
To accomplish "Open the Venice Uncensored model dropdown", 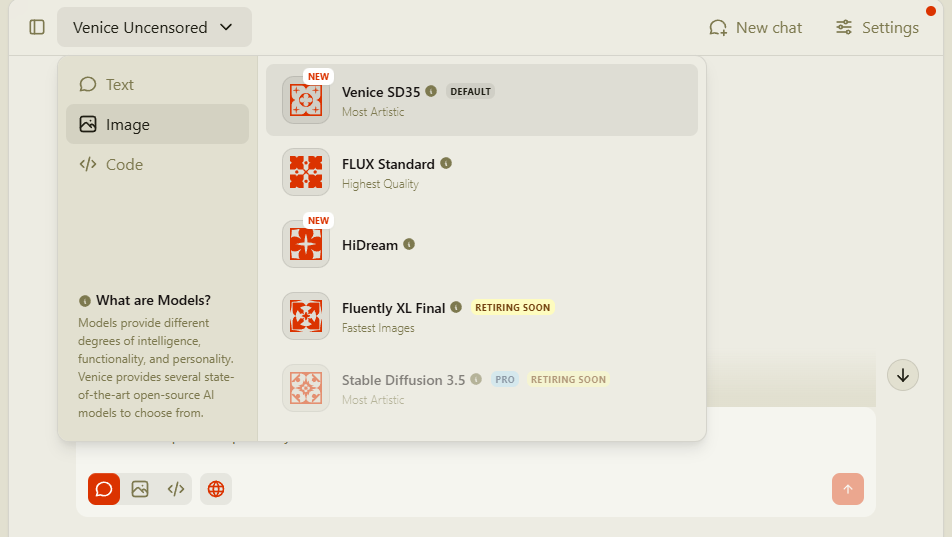I will (154, 28).
